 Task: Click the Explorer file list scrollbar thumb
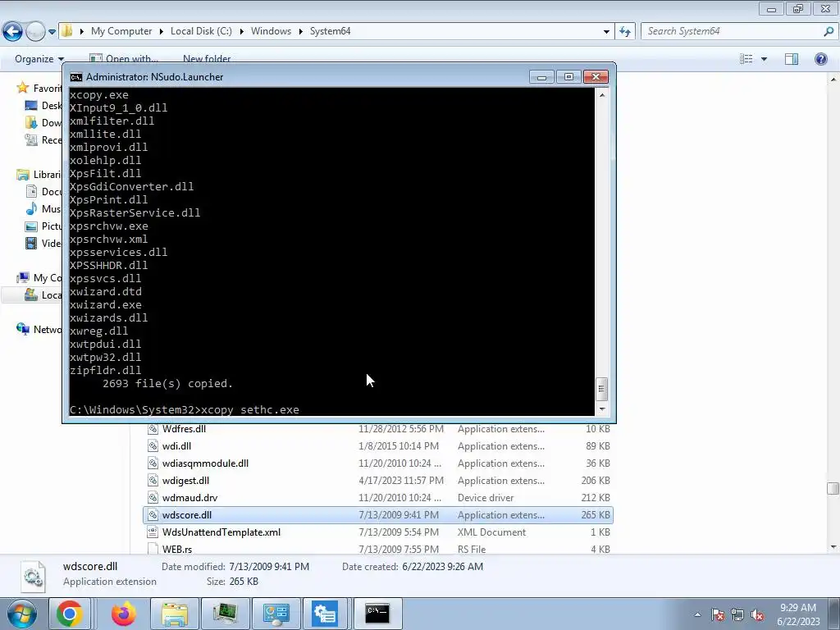tap(833, 488)
